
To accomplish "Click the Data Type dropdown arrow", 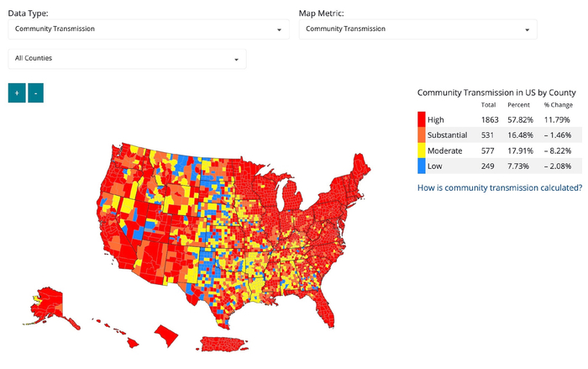I will (x=279, y=29).
